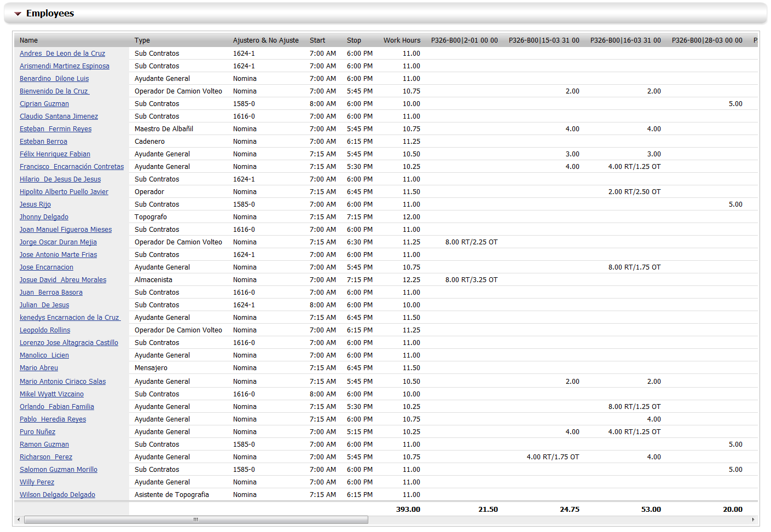This screenshot has width=771, height=532.
Task: Open Mario Abreu employee link
Action: 39,368
